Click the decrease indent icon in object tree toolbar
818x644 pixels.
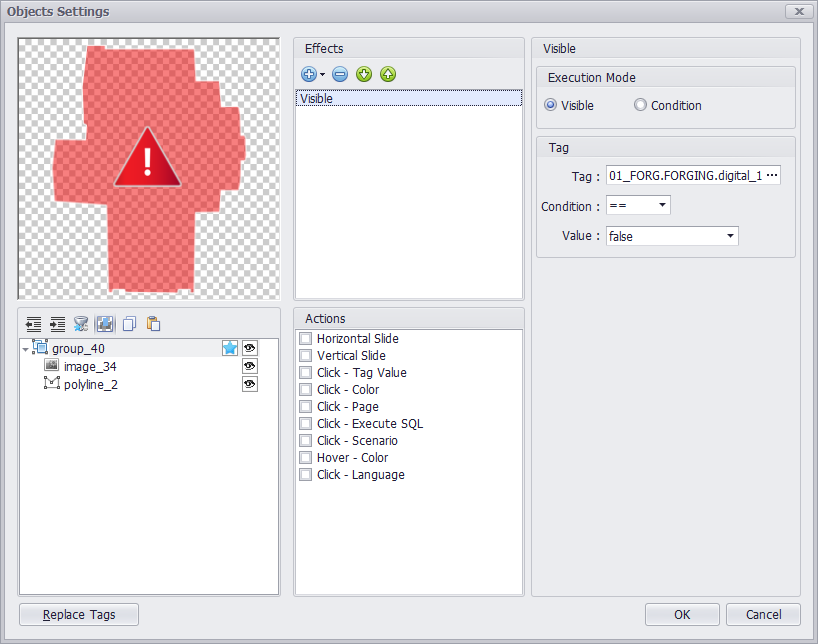(34, 324)
